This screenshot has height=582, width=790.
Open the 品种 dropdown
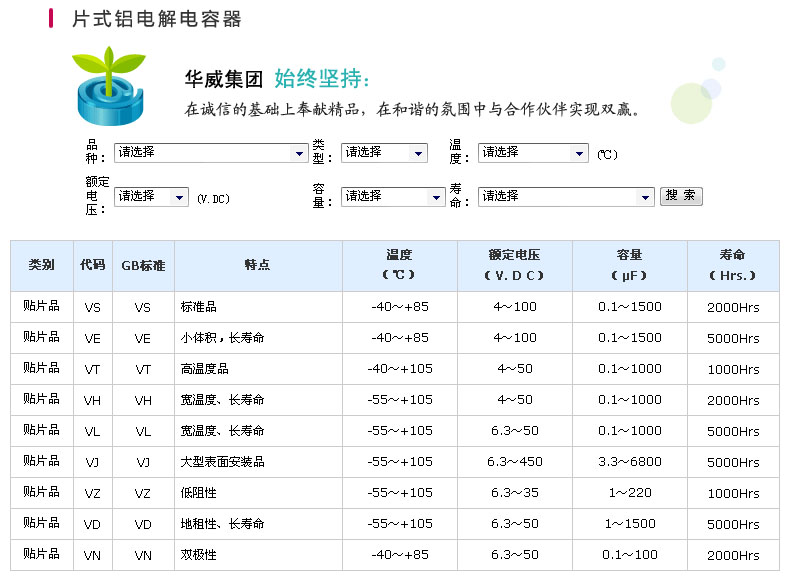pos(211,153)
